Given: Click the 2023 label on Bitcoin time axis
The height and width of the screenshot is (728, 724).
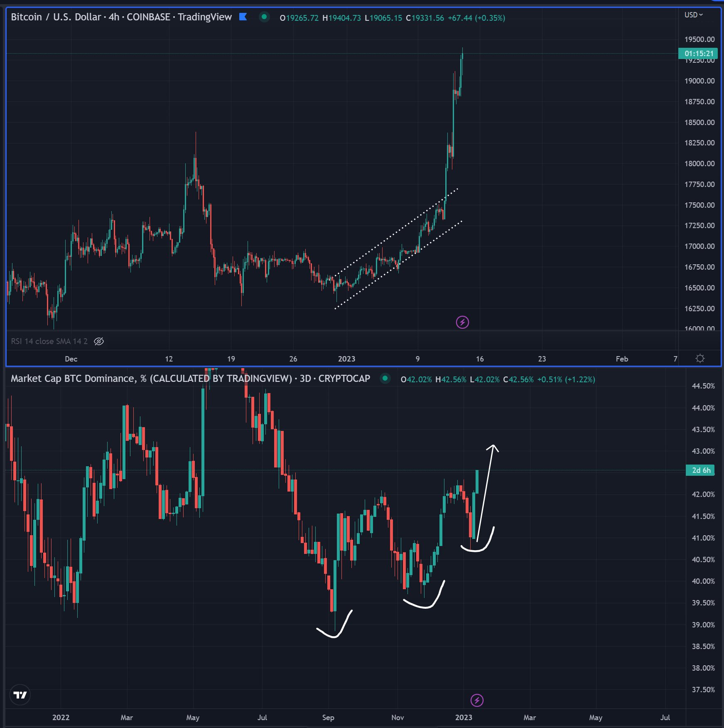Looking at the screenshot, I should [347, 359].
